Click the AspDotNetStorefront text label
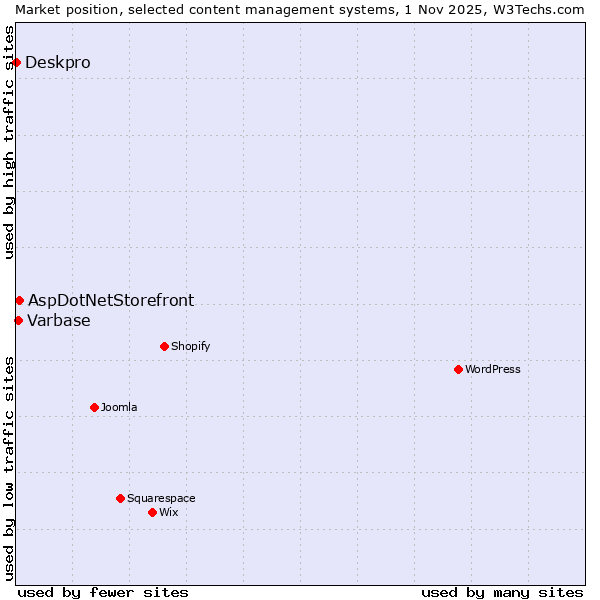Screen dimensions: 600x600 111,300
